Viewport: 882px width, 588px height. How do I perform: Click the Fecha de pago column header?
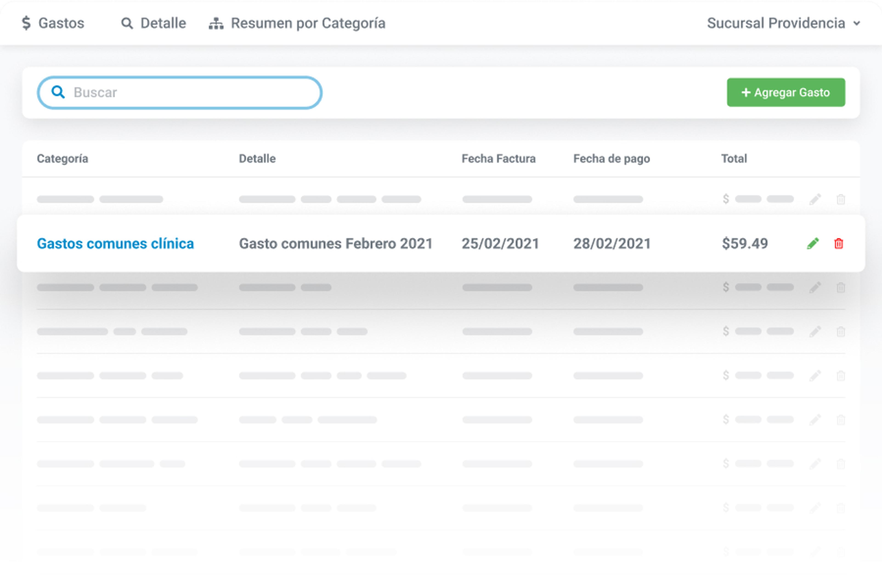coord(612,159)
